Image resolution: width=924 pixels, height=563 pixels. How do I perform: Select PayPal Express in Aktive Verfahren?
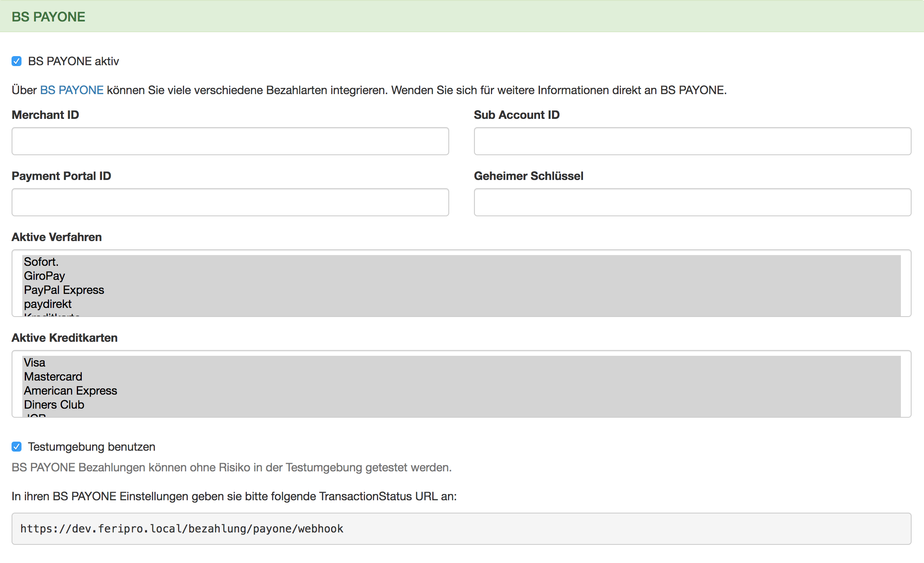[x=64, y=290]
